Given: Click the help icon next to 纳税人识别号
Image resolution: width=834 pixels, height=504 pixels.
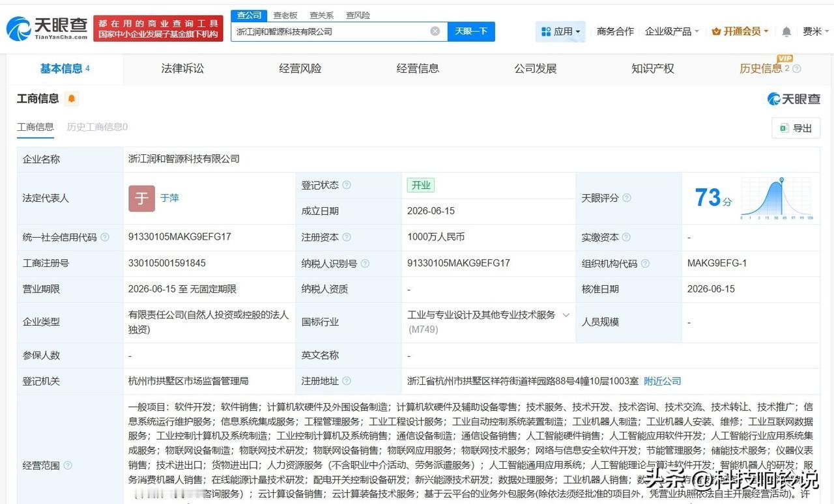Looking at the screenshot, I should 365,263.
